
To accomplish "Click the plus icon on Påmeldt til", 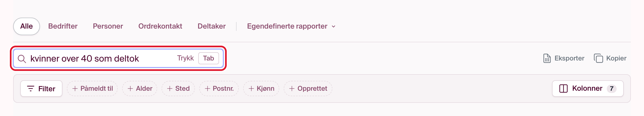I will (75, 89).
